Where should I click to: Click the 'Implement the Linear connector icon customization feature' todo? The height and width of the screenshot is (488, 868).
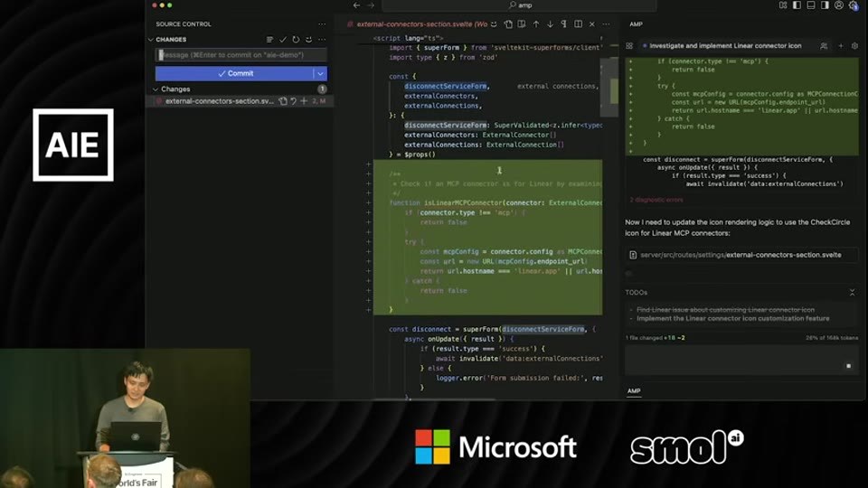(x=732, y=319)
